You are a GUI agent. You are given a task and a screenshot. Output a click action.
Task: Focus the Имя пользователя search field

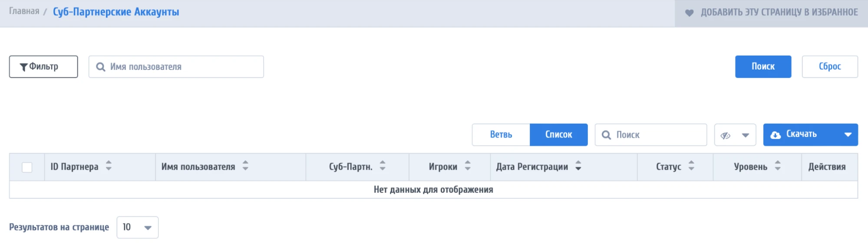point(176,67)
